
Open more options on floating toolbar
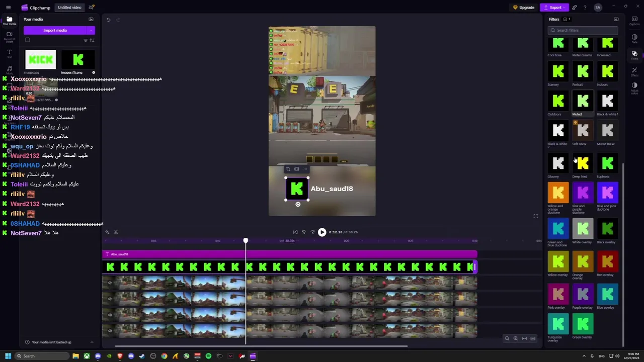pos(305,169)
